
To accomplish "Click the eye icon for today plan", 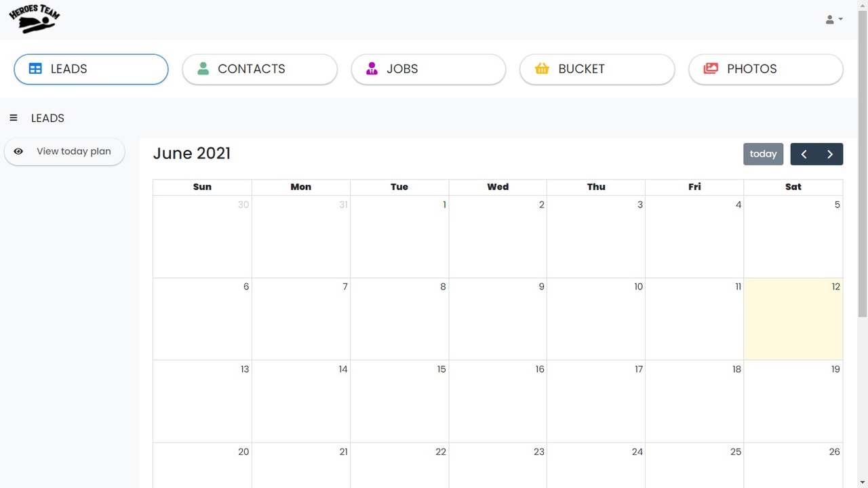I will 18,151.
